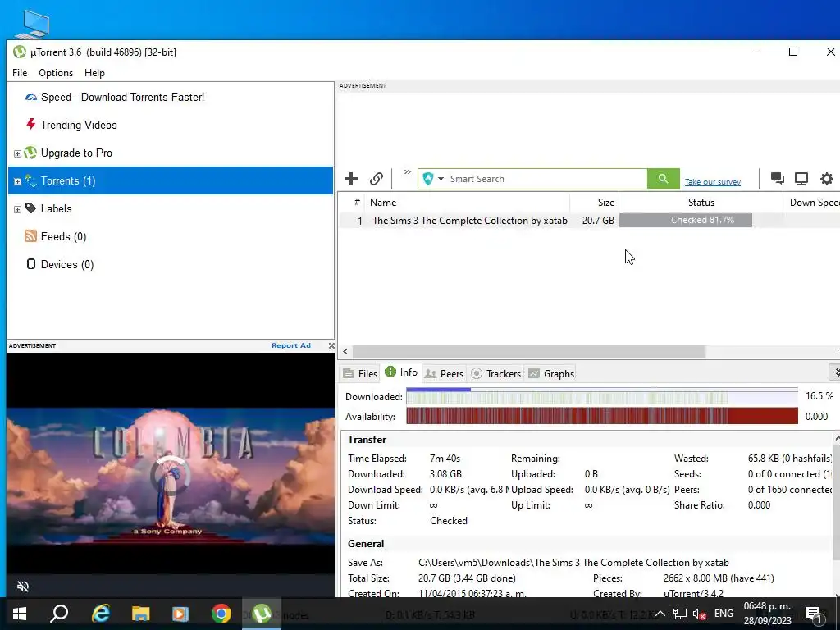Click the Speed gauge icon
840x630 pixels.
pyautogui.click(x=31, y=97)
